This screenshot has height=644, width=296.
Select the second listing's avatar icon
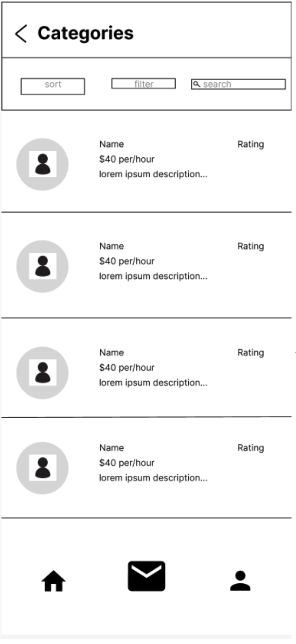[42, 266]
